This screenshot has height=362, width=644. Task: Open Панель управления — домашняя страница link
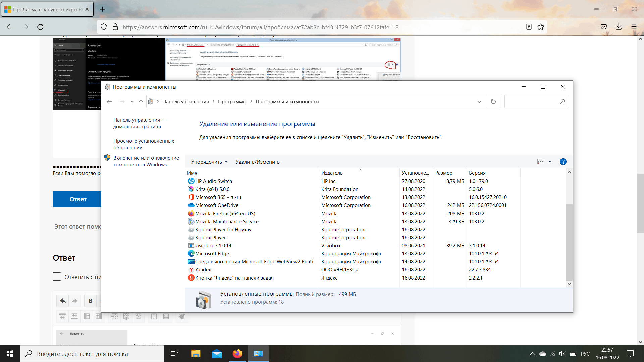(x=140, y=123)
